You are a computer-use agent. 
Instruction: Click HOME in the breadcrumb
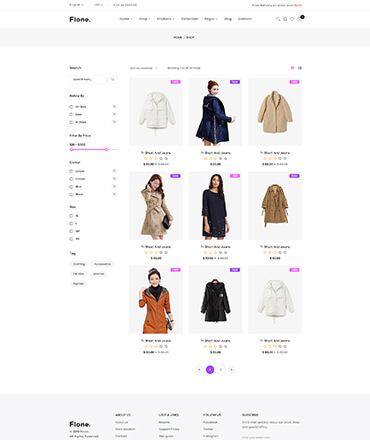pos(178,38)
